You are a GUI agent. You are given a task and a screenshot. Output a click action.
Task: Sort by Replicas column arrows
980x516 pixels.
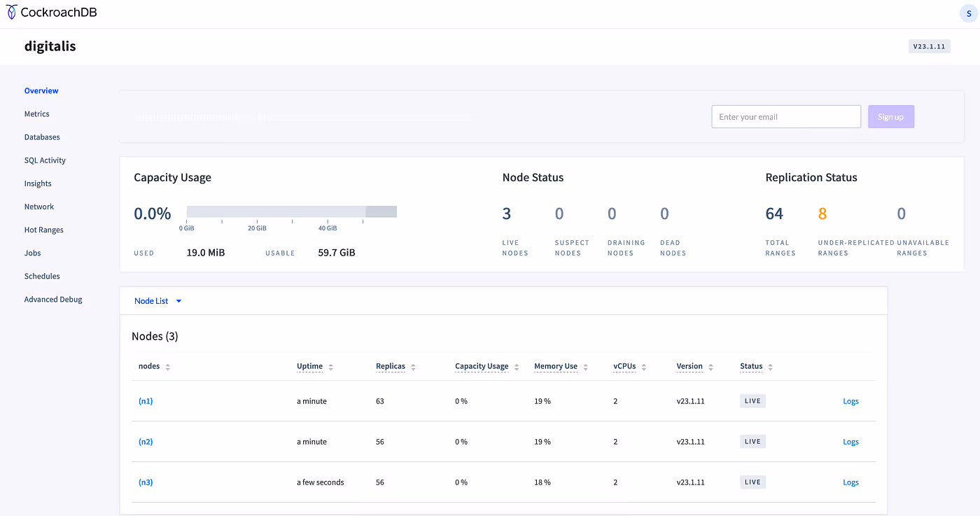click(413, 367)
